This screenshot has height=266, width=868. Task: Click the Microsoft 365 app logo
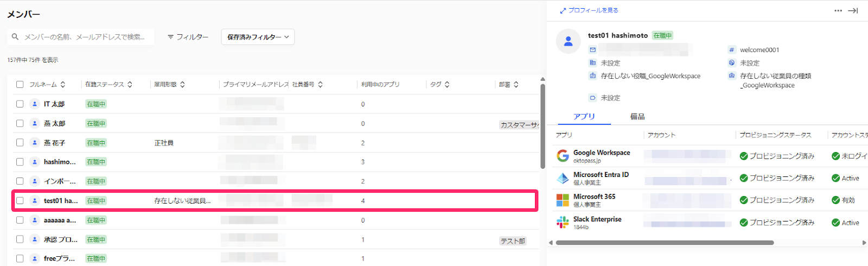pyautogui.click(x=563, y=200)
